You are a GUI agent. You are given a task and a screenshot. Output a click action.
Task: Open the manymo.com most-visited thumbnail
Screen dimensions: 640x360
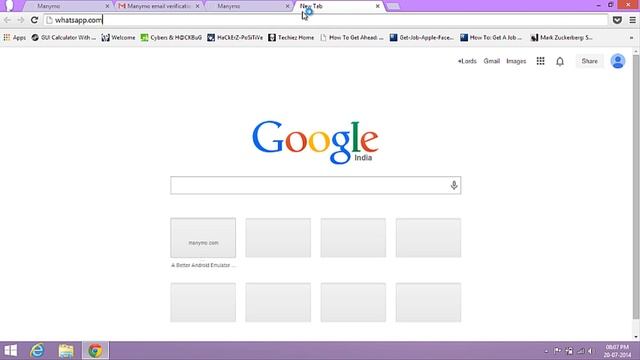tap(203, 238)
